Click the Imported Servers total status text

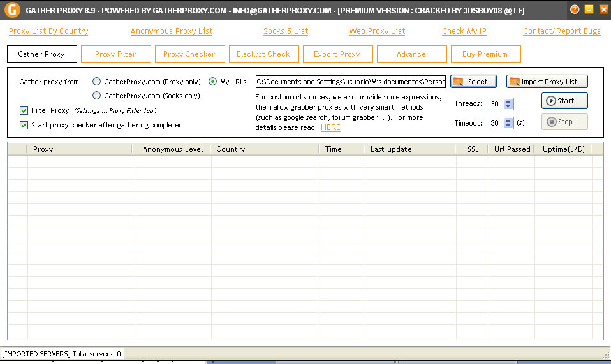point(62,354)
